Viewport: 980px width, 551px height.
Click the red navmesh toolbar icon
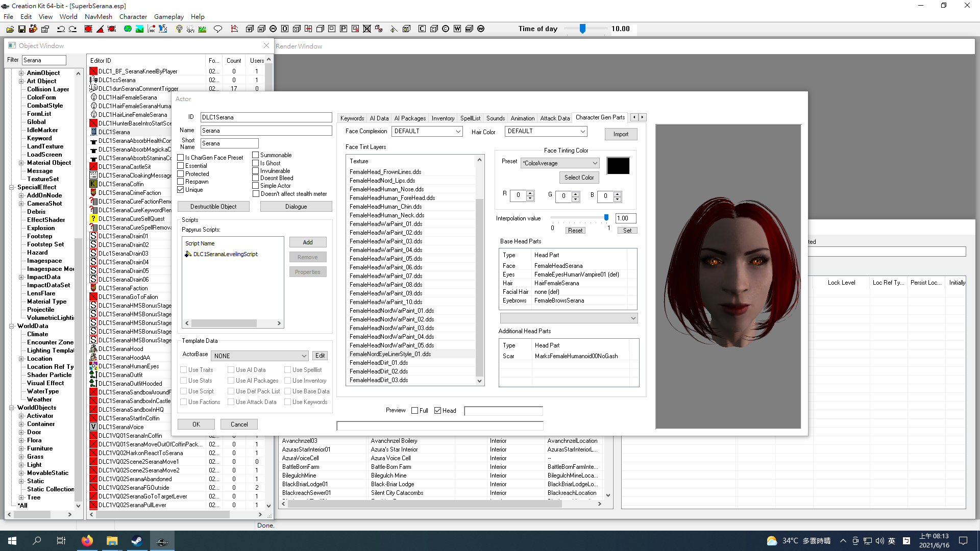point(234,29)
